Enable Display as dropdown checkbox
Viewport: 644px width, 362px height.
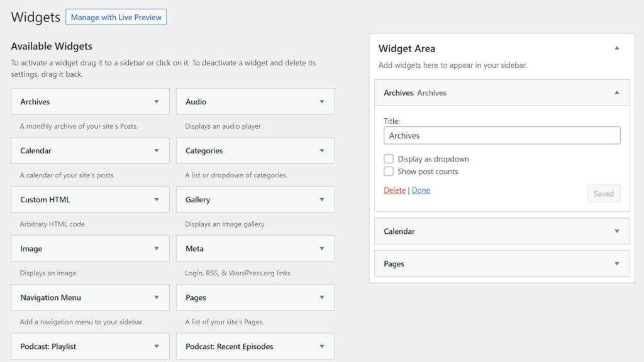[x=389, y=159]
